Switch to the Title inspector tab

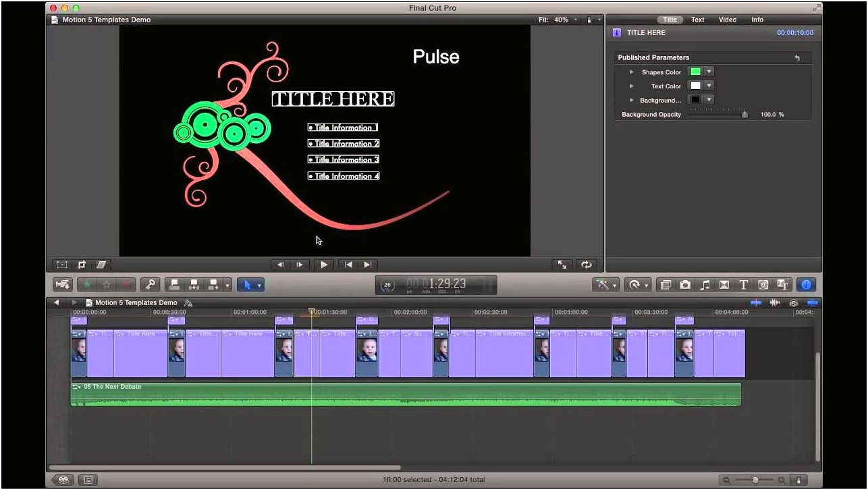670,20
